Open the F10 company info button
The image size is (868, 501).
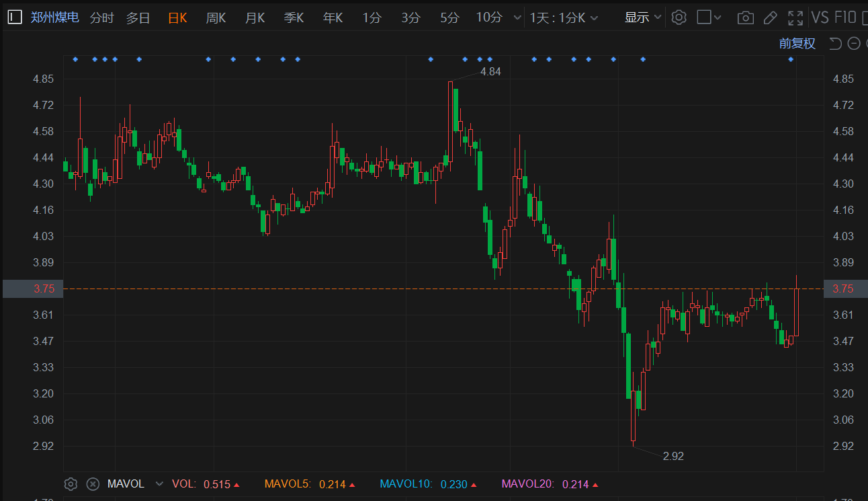(845, 17)
